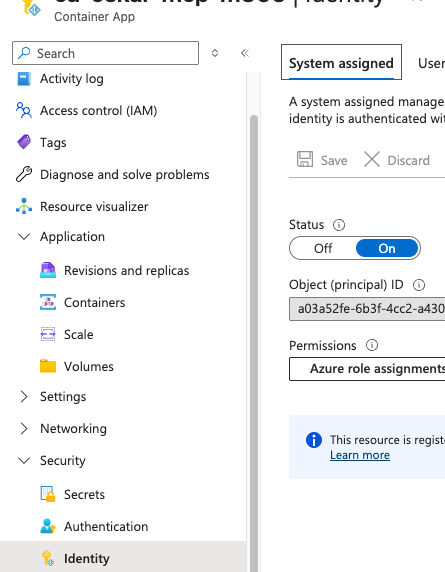Click the Object (principal) ID value field
The height and width of the screenshot is (572, 445).
367,309
